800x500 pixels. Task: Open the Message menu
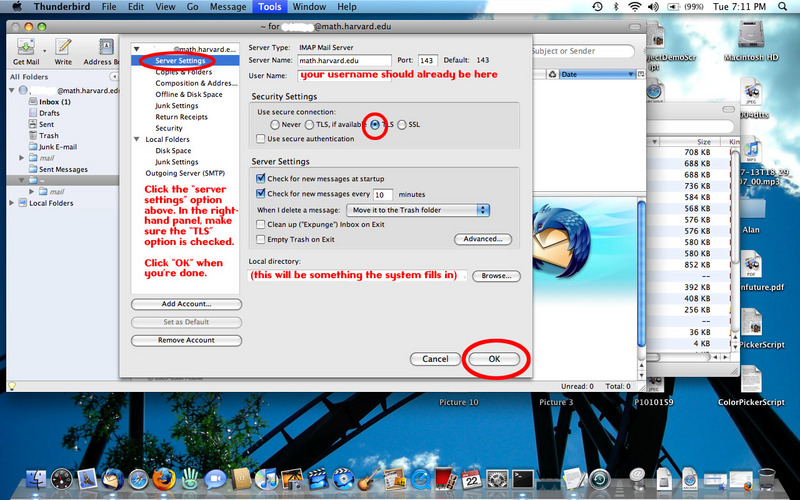point(228,6)
